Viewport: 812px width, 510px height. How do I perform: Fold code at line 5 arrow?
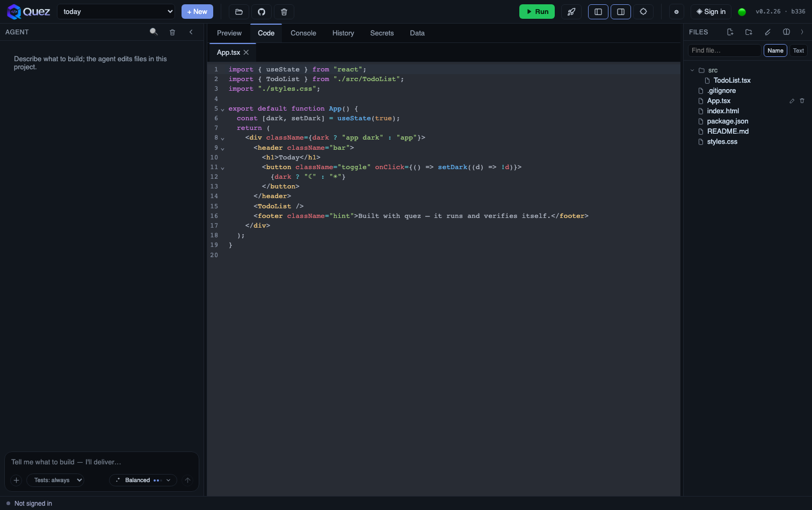(x=222, y=109)
